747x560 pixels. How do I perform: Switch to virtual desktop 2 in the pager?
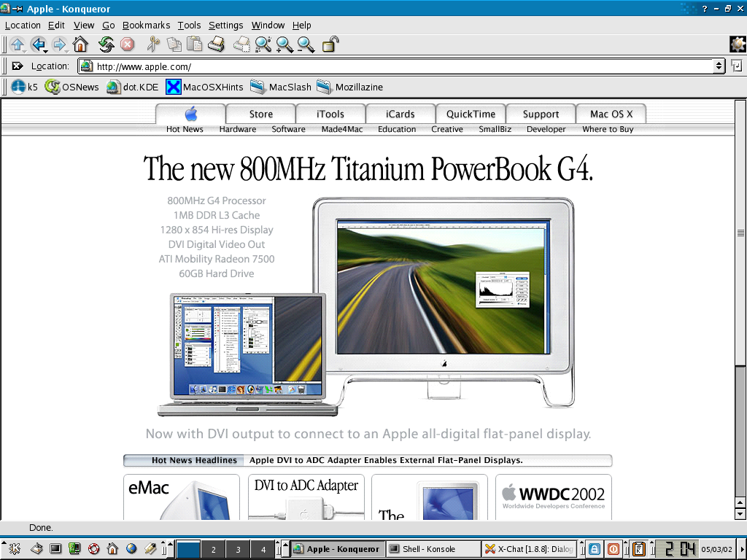(214, 549)
